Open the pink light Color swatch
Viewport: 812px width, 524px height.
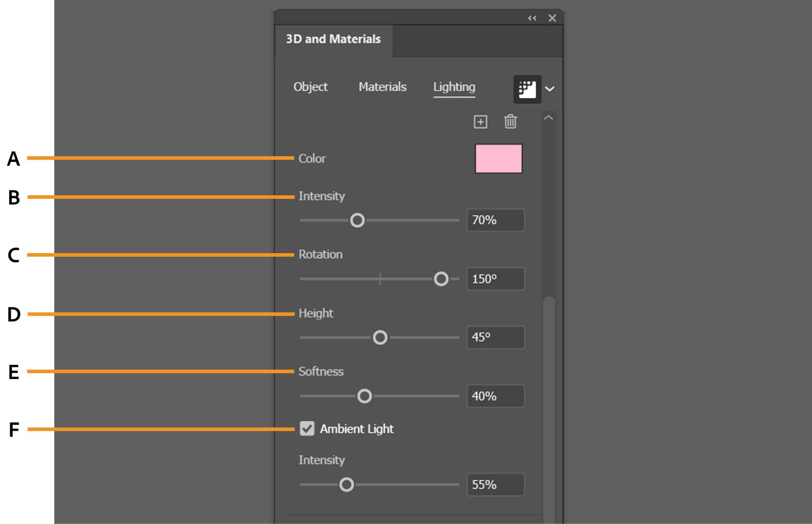tap(498, 159)
